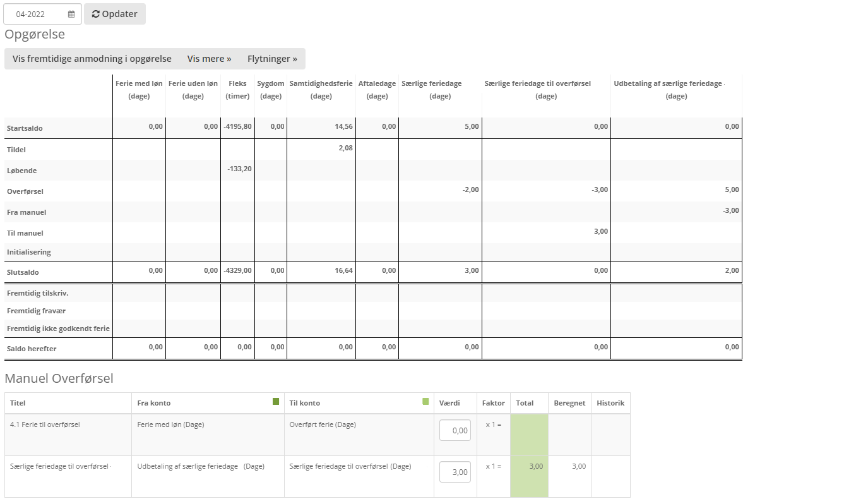
Task: Click light green swatch in Til konto header
Action: click(x=425, y=402)
